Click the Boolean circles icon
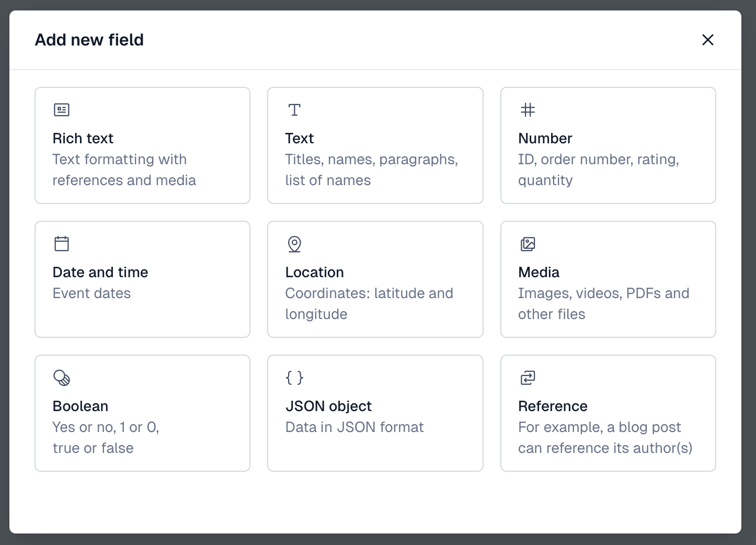 click(x=62, y=378)
